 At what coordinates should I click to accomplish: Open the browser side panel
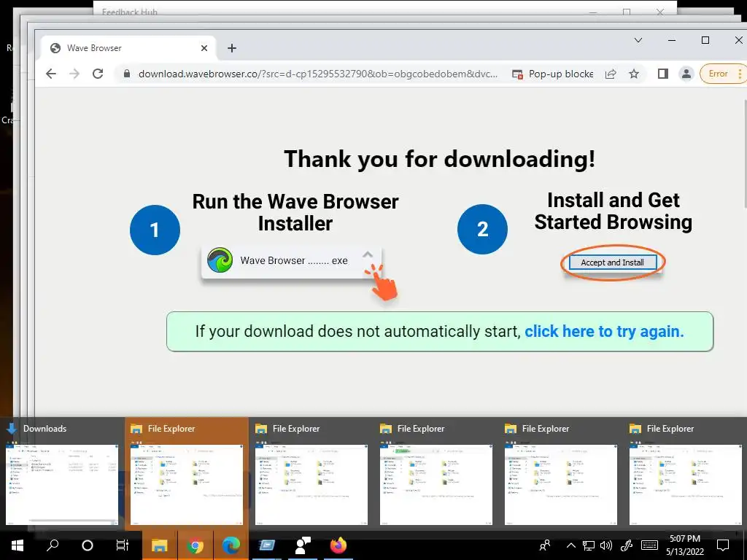pyautogui.click(x=662, y=74)
